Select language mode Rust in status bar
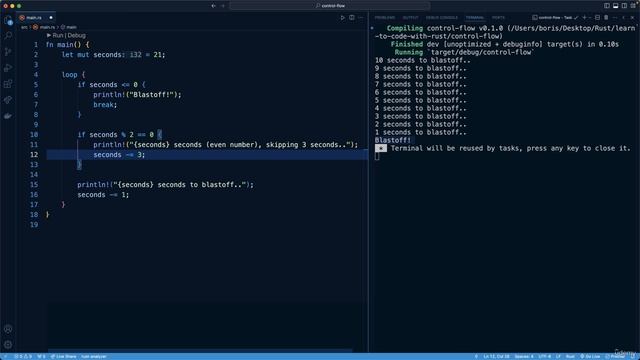 coord(570,356)
